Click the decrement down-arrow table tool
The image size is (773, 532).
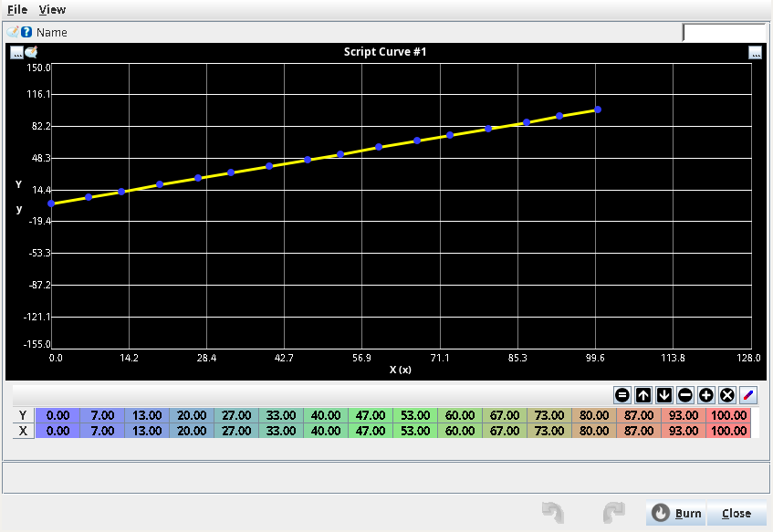click(664, 395)
